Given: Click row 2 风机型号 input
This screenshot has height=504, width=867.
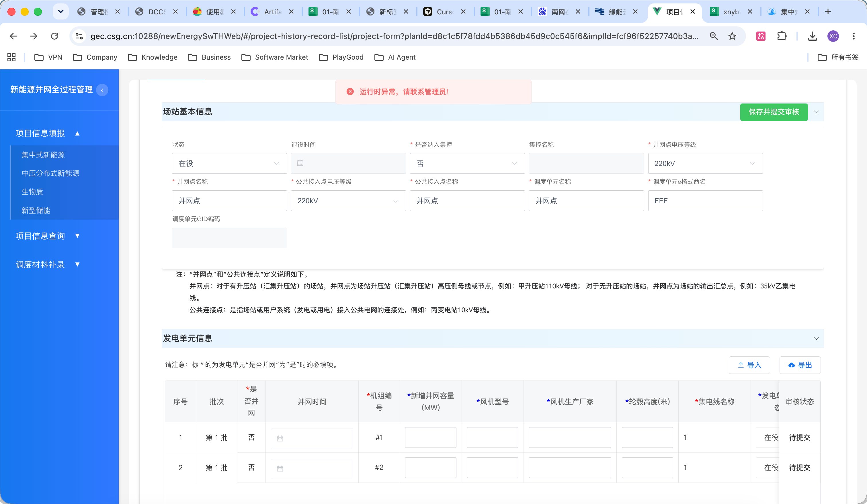Looking at the screenshot, I should click(x=492, y=468).
